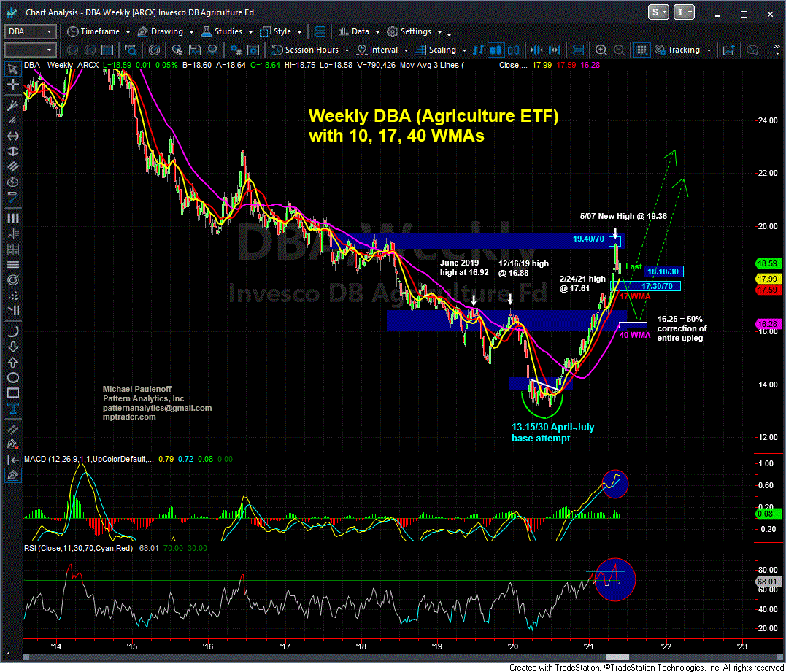
Task: Select the ellipse drawing tool
Action: pos(13,378)
